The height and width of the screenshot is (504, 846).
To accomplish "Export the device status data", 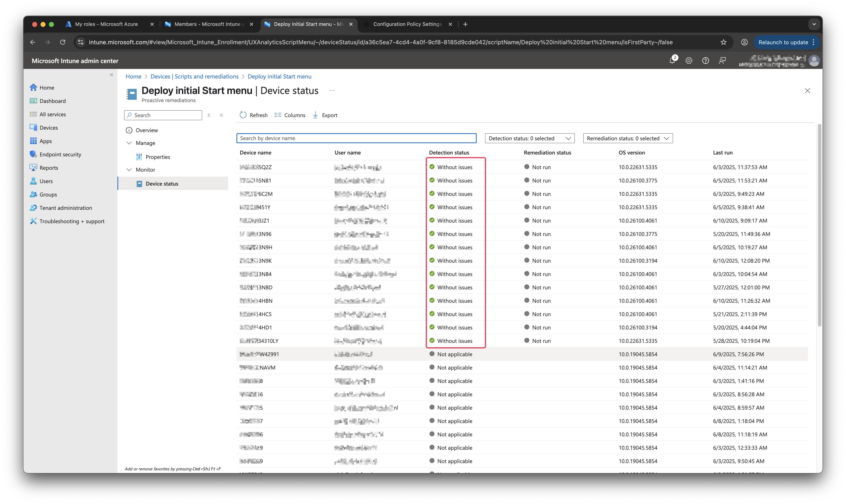I will [325, 115].
